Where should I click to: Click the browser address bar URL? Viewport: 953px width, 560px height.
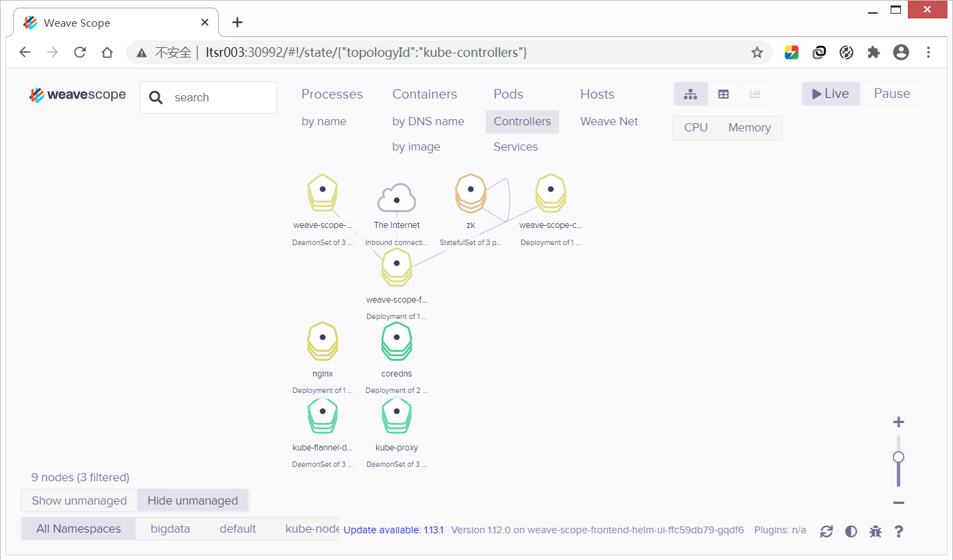click(367, 52)
